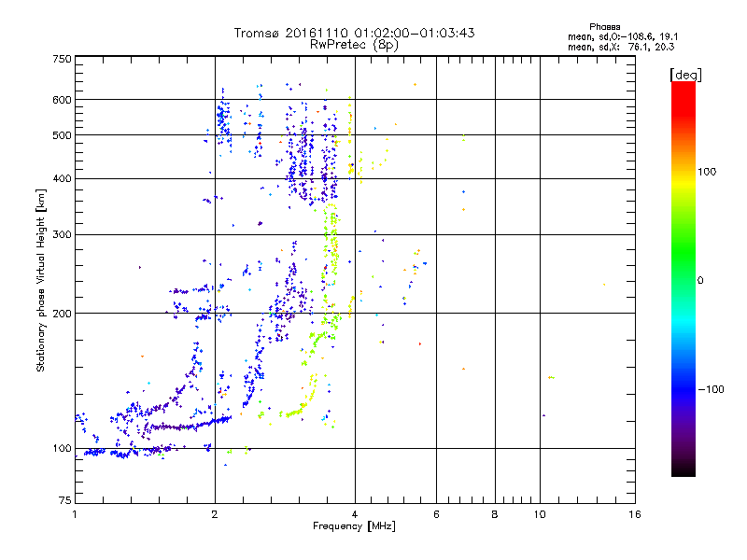Click the x-axis tick label '4'
Viewport: 747px width, 560px height.
[x=355, y=514]
